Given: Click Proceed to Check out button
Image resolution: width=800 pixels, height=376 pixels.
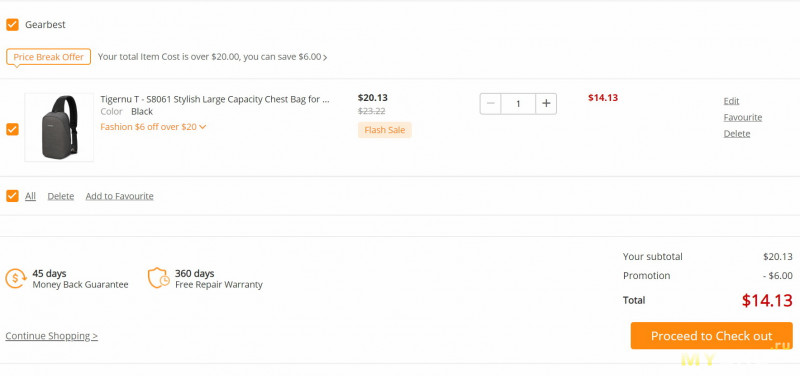Looking at the screenshot, I should click(711, 336).
